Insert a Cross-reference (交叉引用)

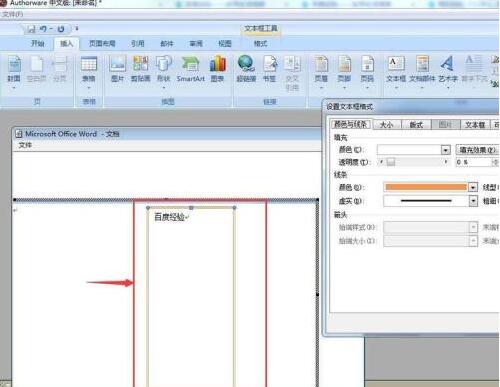pyautogui.click(x=292, y=74)
